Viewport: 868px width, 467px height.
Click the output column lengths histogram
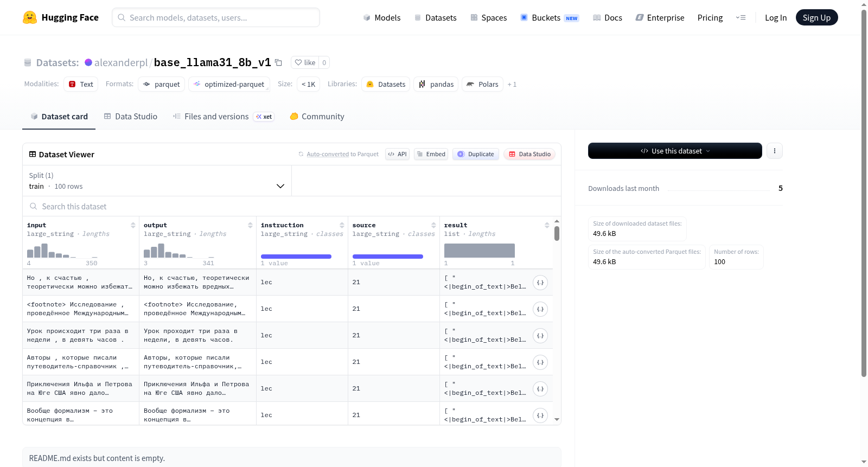[x=179, y=251]
